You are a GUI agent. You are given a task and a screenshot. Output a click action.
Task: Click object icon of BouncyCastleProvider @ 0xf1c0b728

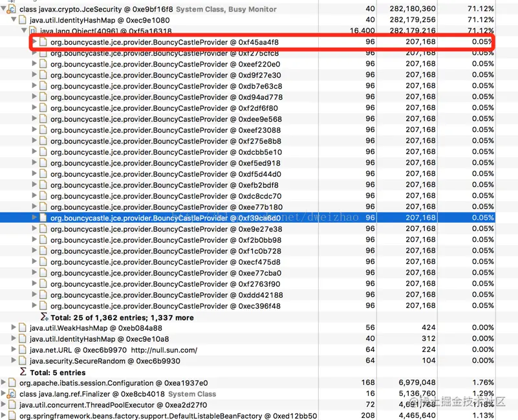click(43, 250)
